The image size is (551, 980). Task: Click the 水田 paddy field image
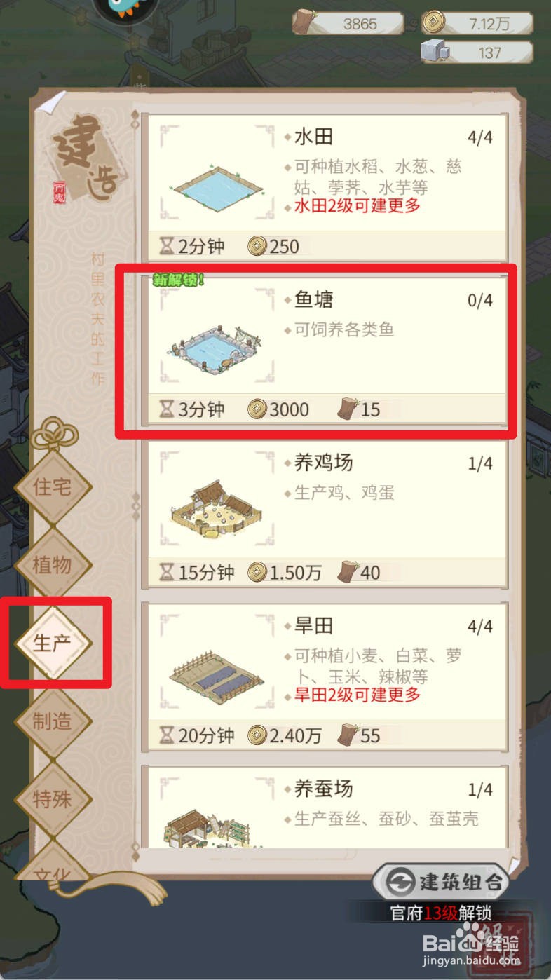pyautogui.click(x=217, y=186)
